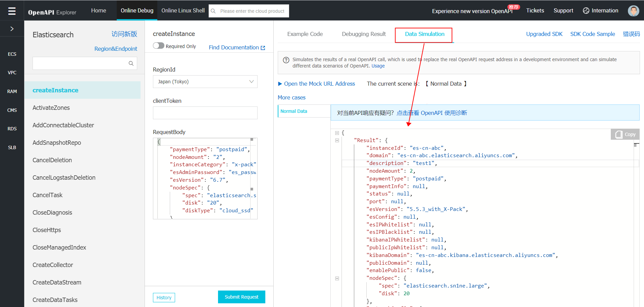Screen dimensions: 644x307
Task: Open SDK Code Sample link
Action: tap(593, 34)
